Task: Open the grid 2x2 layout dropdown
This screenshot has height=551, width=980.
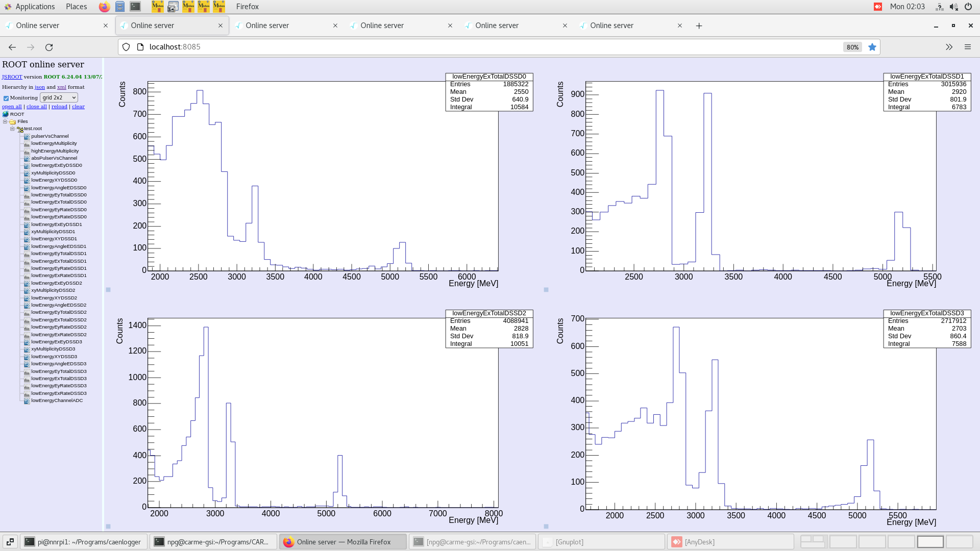Action: click(x=59, y=97)
